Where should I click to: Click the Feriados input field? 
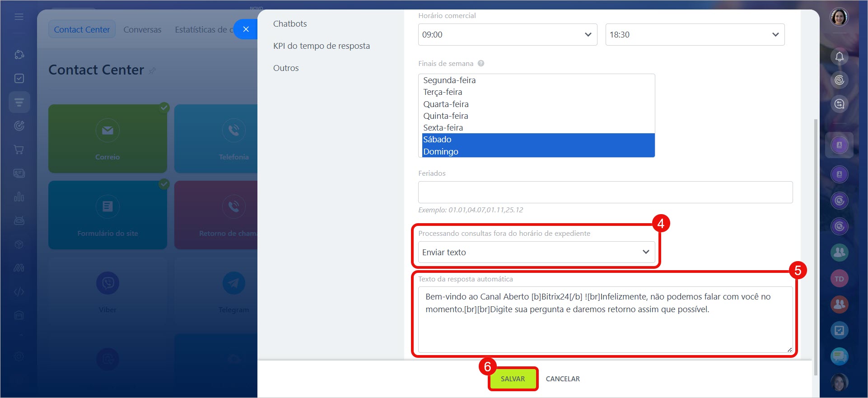[605, 192]
